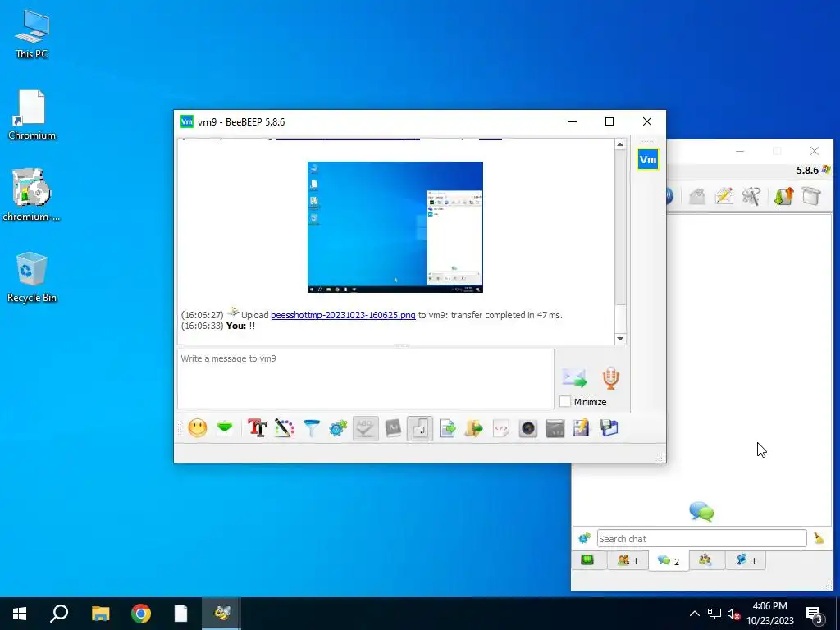This screenshot has width=840, height=630.
Task: Click the muted volume tray icon
Action: point(734,614)
